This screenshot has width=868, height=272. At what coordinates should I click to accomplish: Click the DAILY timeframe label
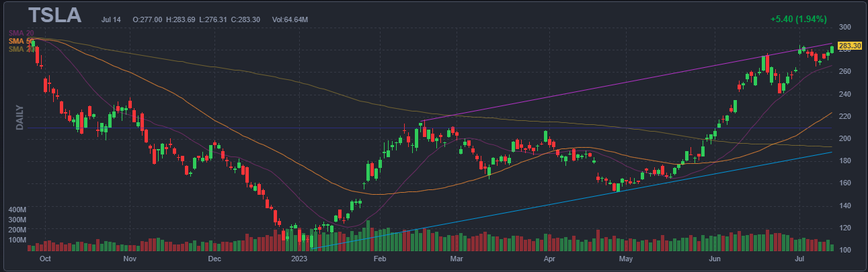pyautogui.click(x=20, y=117)
